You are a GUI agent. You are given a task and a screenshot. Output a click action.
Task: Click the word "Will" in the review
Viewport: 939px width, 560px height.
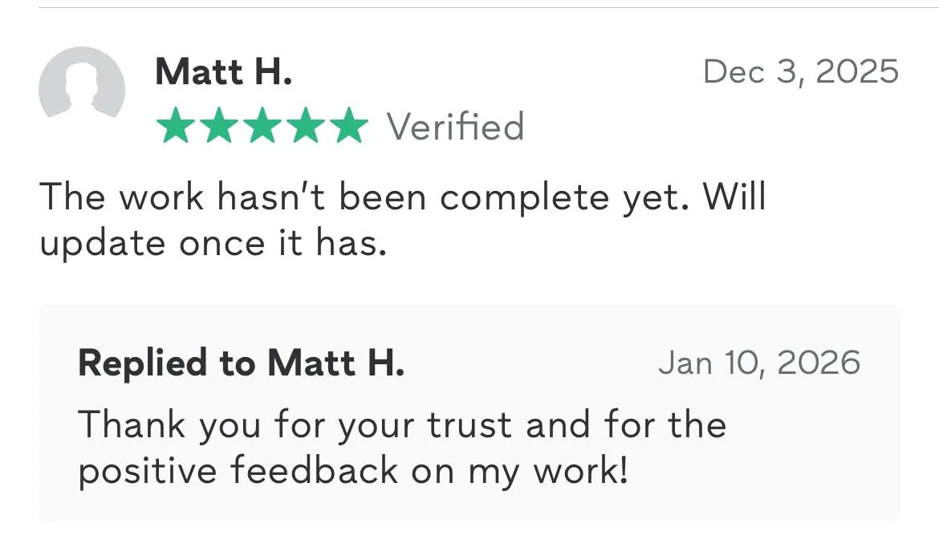[734, 197]
